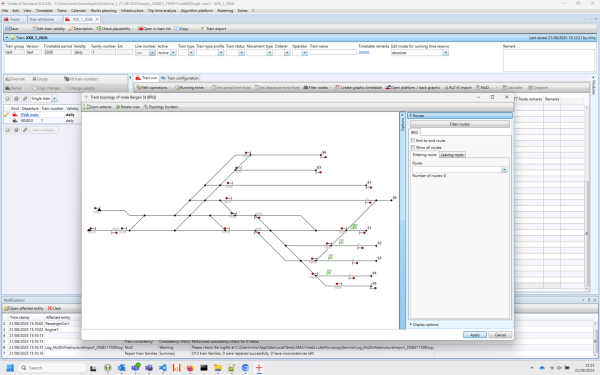The width and height of the screenshot is (600, 375).
Task: Click Check plausibility toolbar icon
Action: tap(98, 29)
